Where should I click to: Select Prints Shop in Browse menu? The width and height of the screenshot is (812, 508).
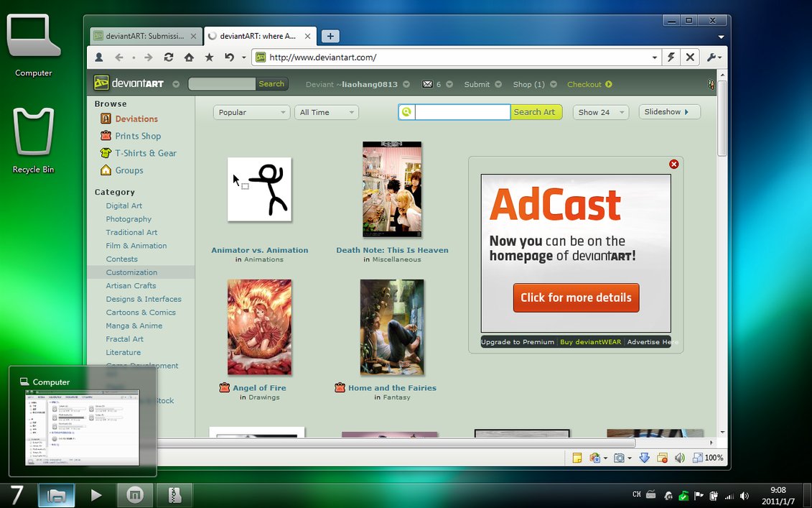pos(138,136)
